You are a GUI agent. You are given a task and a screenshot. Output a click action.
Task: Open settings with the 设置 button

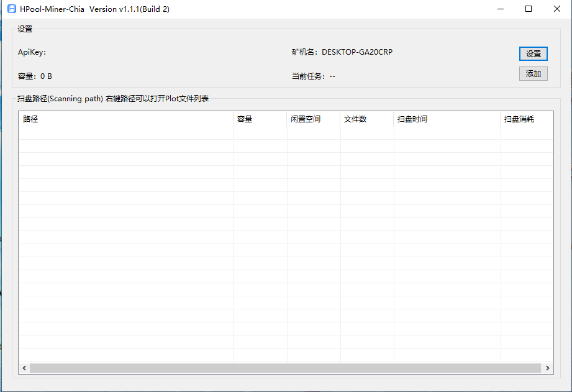(533, 54)
